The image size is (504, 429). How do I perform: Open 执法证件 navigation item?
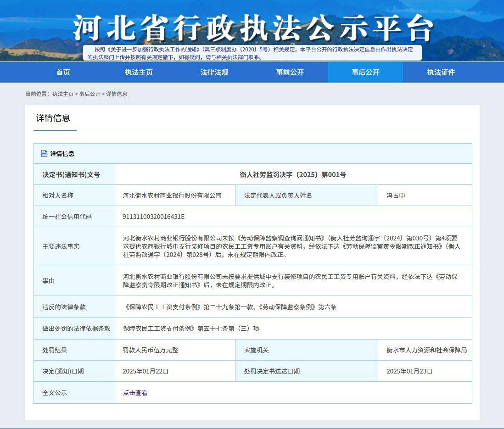click(441, 72)
